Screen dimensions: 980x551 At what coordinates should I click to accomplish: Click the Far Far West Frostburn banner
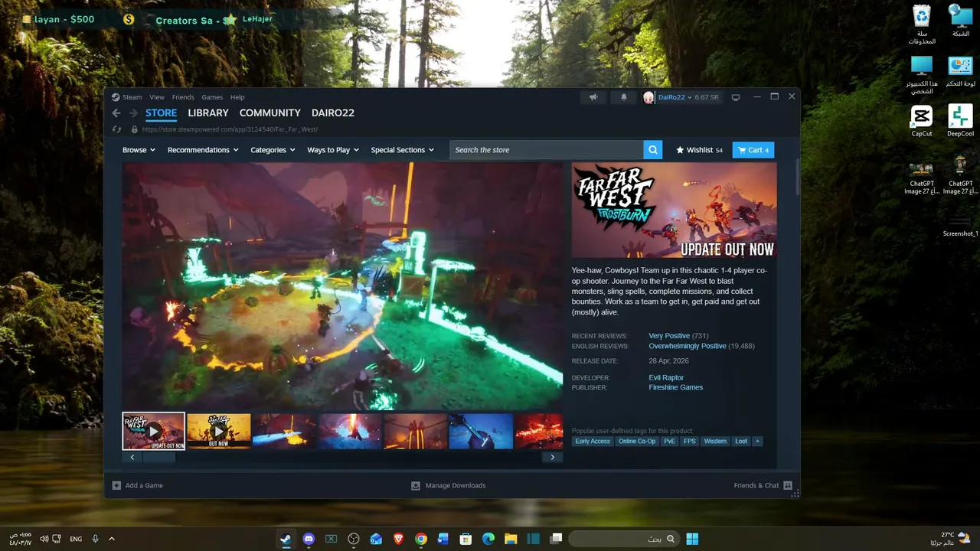(x=674, y=210)
